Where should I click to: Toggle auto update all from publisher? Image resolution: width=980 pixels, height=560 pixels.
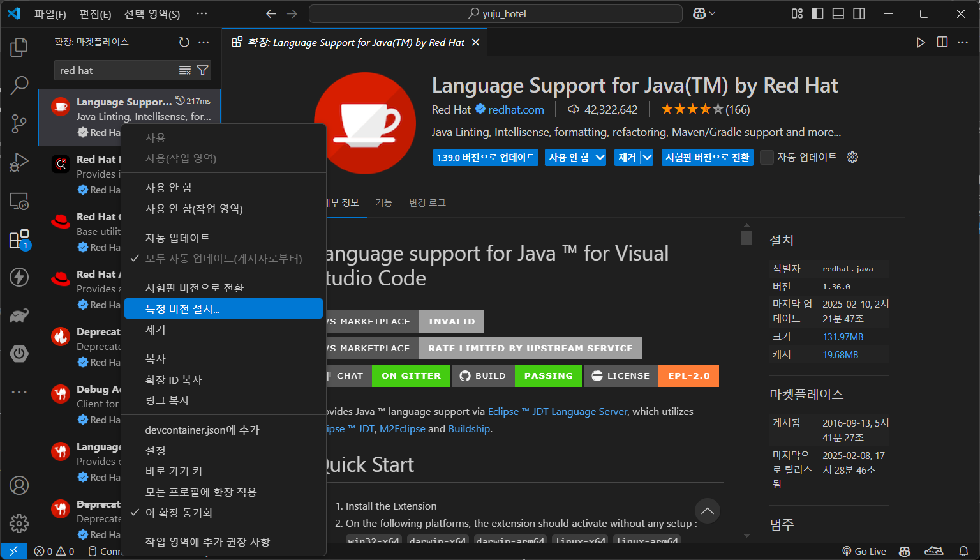(223, 259)
